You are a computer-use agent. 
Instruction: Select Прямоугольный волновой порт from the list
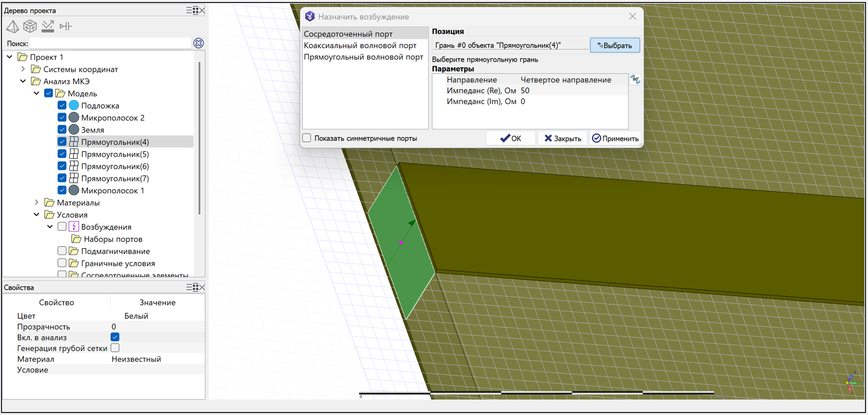[363, 57]
